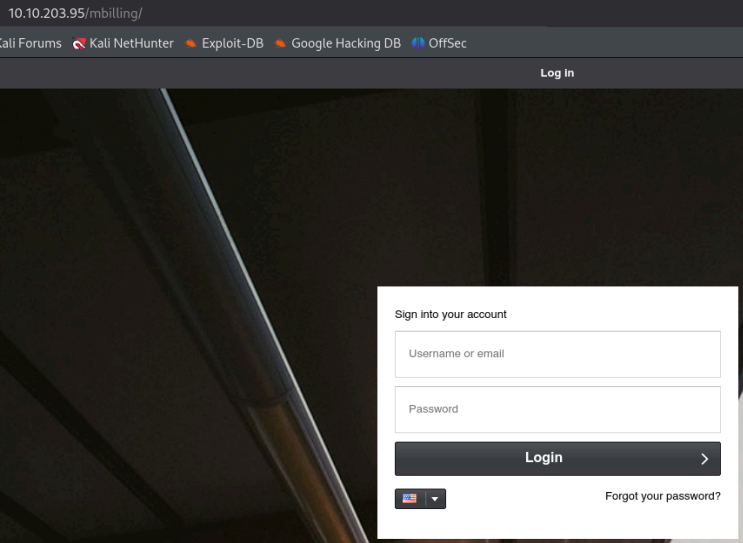
Task: Click the Login button
Action: tap(557, 458)
